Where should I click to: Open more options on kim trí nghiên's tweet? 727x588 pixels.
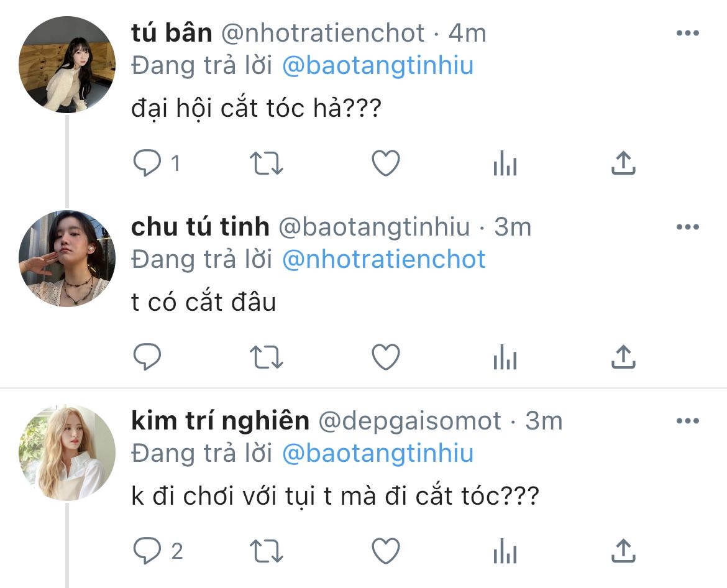click(687, 421)
